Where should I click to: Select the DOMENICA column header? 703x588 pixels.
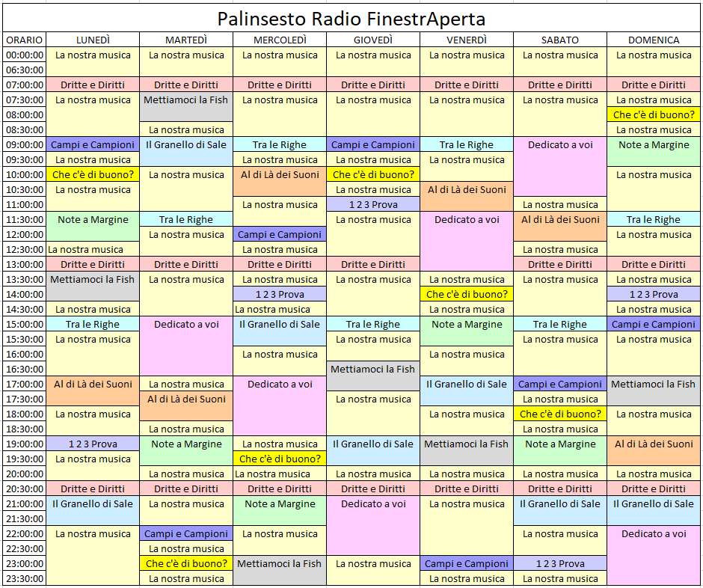[654, 40]
